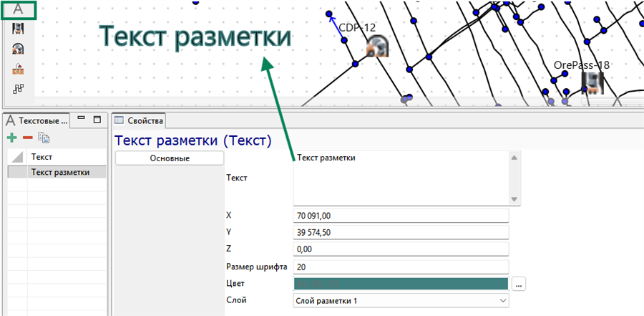
Task: Select the Основные properties section
Action: (170, 158)
